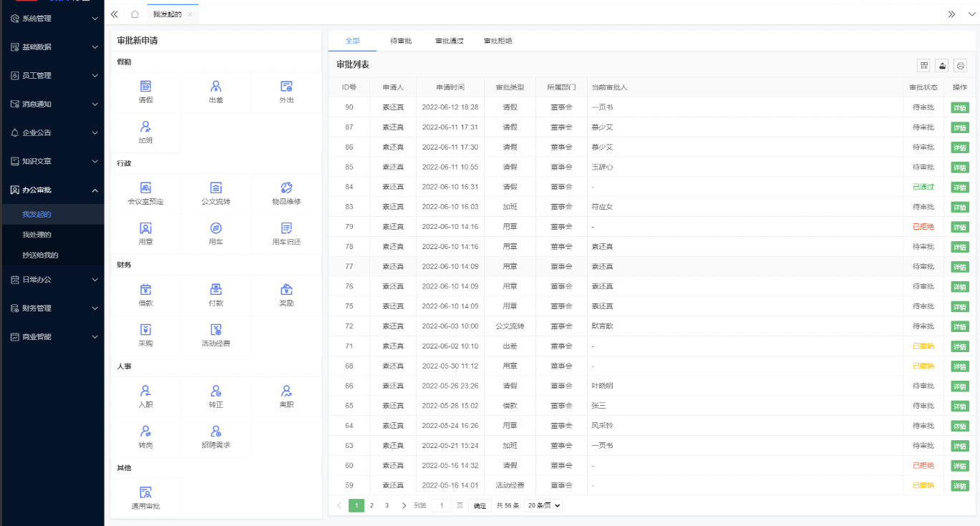Expand 日常办公 sidebar menu
The height and width of the screenshot is (526, 980).
(52, 280)
